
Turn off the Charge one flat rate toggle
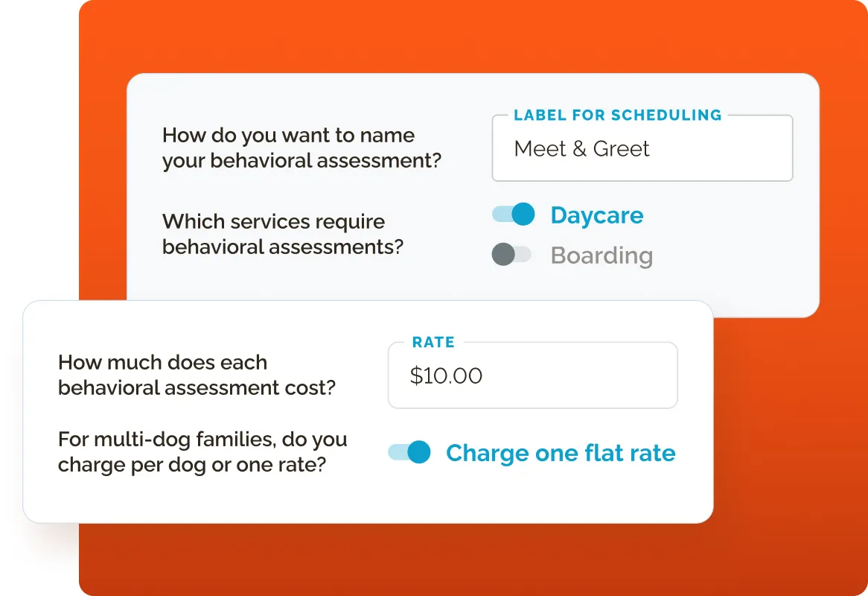[x=408, y=451]
